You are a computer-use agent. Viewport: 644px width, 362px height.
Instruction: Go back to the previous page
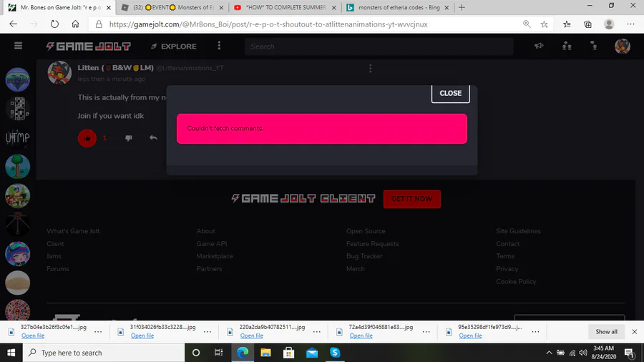coord(13,24)
